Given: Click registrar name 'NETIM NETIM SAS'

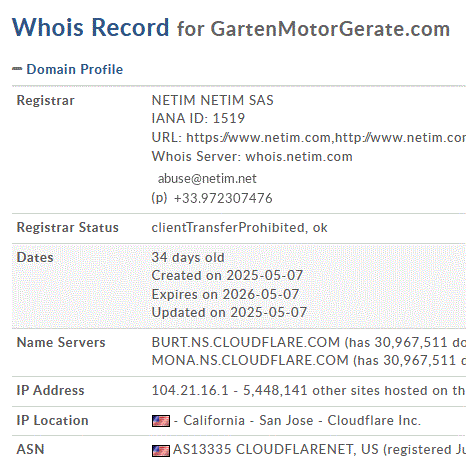Looking at the screenshot, I should (x=213, y=100).
